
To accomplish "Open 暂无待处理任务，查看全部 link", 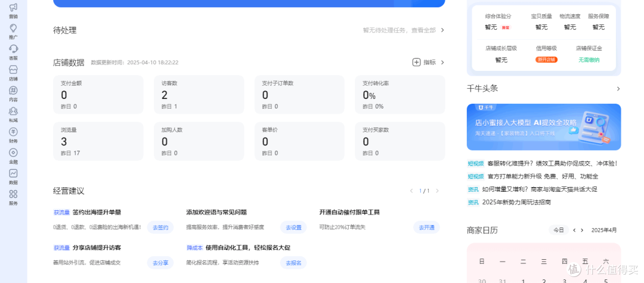I will click(x=399, y=30).
